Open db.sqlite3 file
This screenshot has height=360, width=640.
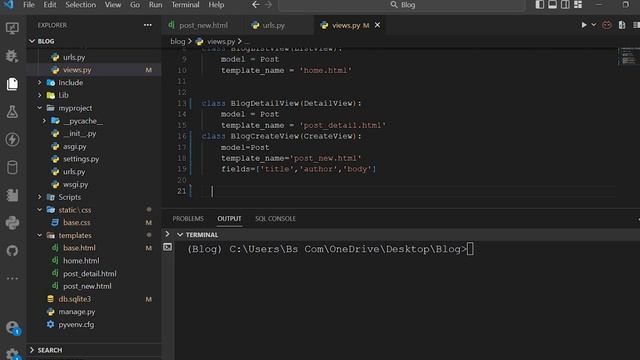coord(74,299)
